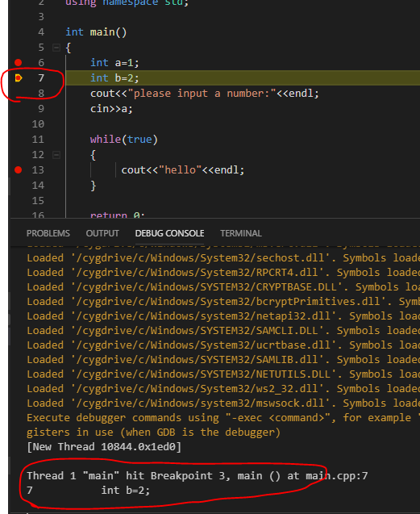This screenshot has height=514, width=420.
Task: Click line number 15 in the gutter
Action: click(x=38, y=201)
